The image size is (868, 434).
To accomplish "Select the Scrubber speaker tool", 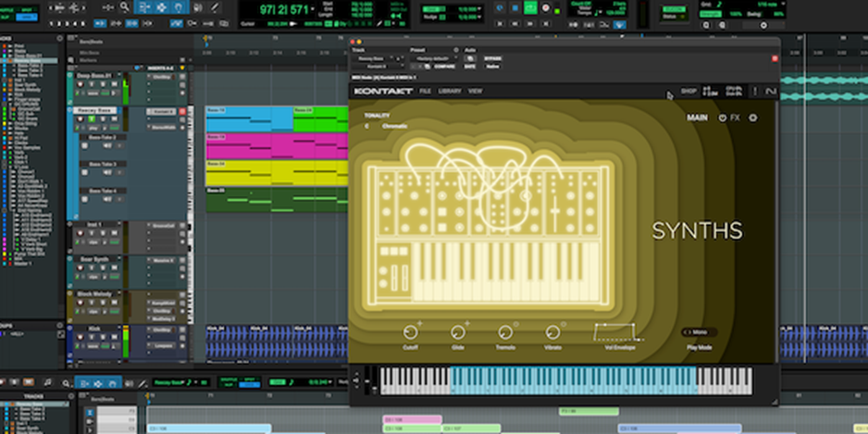I will (200, 7).
